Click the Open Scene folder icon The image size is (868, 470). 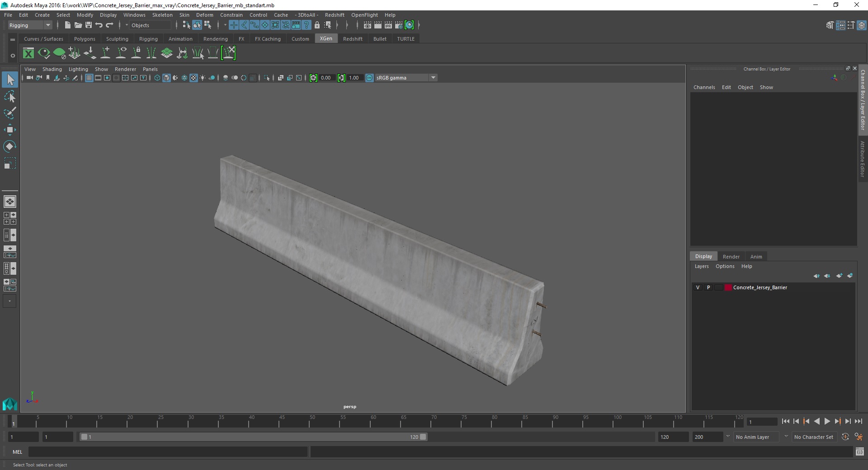coord(78,25)
